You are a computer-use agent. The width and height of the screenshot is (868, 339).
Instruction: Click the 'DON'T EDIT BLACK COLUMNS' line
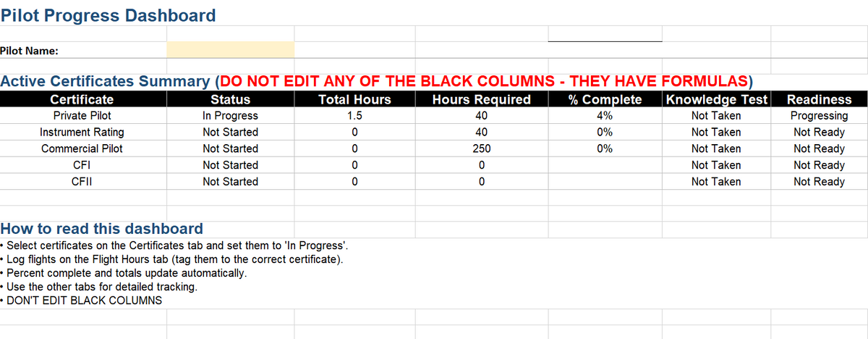point(82,301)
